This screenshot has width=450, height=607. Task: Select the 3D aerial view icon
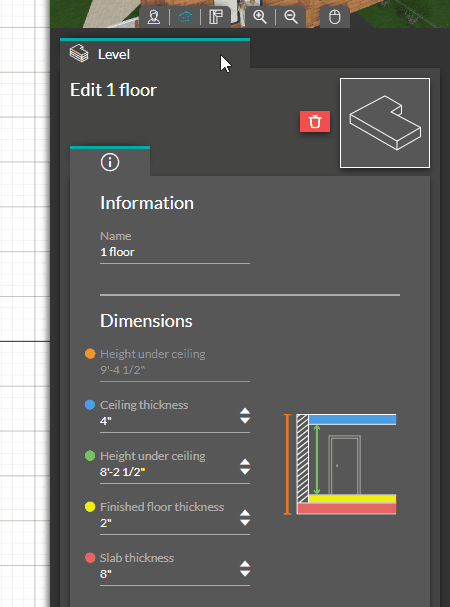[185, 17]
